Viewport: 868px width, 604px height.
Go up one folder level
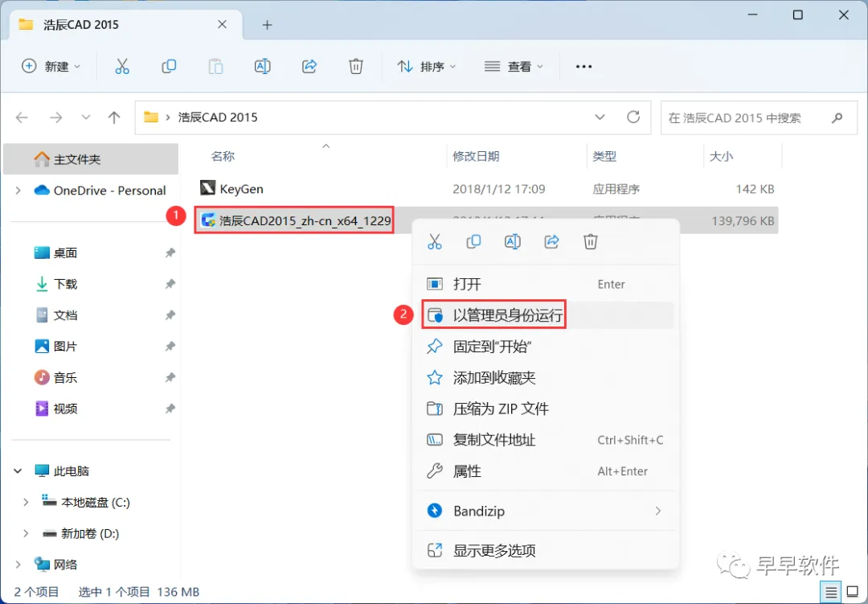tap(114, 117)
